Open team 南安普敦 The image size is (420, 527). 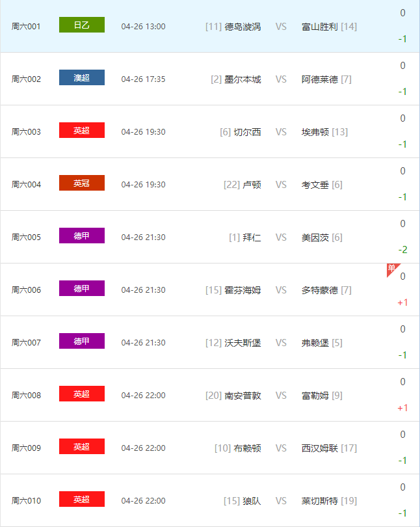(243, 396)
